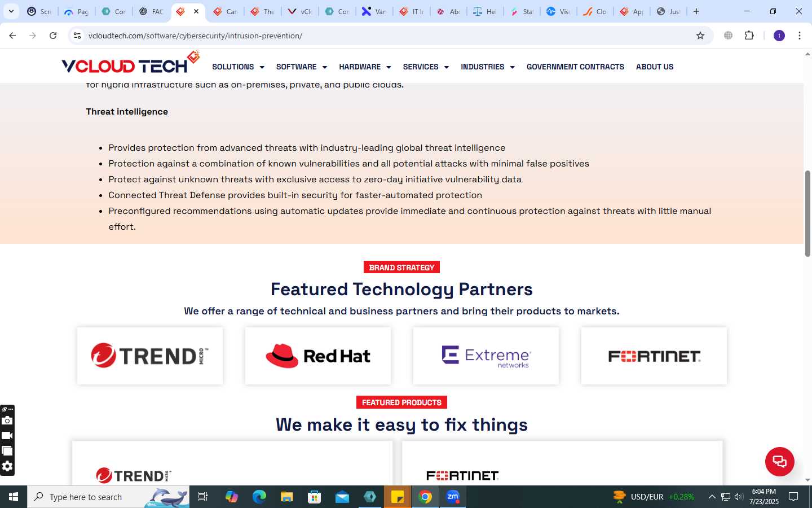Open Sticky Notes from the taskbar
The height and width of the screenshot is (508, 812).
tap(398, 497)
